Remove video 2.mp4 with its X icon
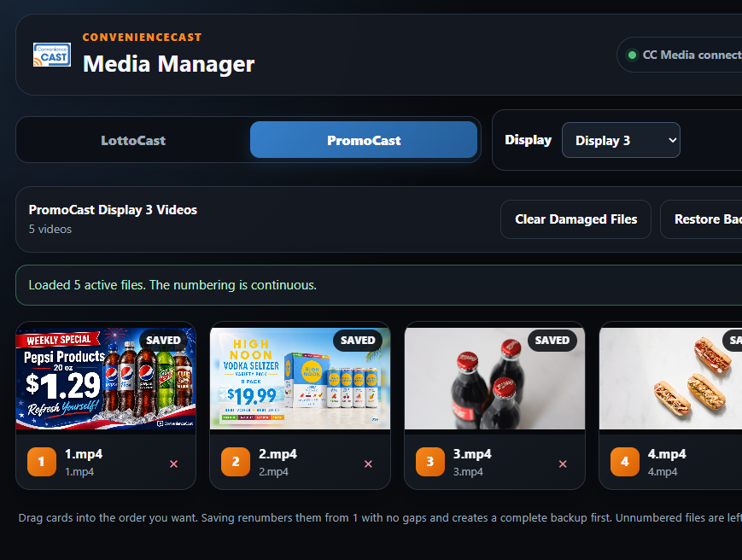Viewport: 742px width, 560px height. tap(368, 464)
